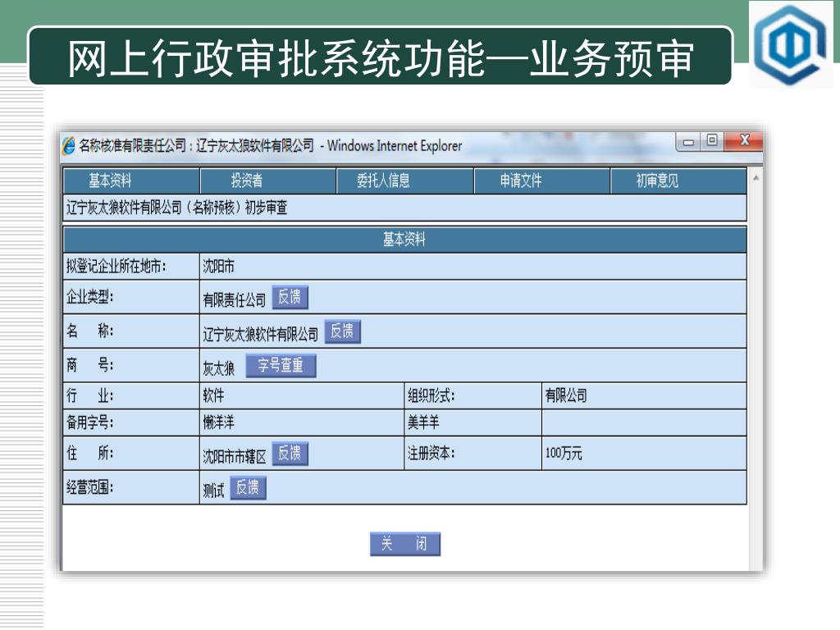Click the 注册资本 label
This screenshot has height=630, width=840.
pos(431,453)
